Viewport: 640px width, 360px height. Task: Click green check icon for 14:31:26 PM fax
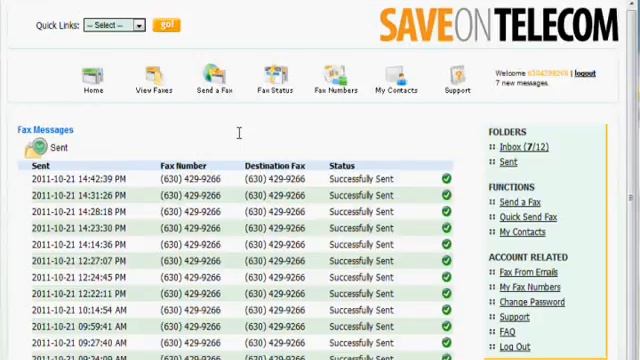click(447, 195)
